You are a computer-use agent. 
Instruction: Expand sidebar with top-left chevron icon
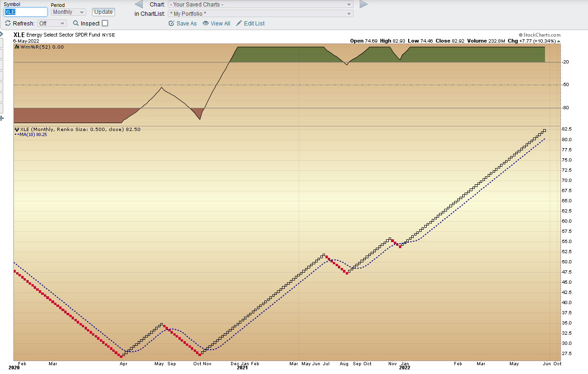coord(2,34)
